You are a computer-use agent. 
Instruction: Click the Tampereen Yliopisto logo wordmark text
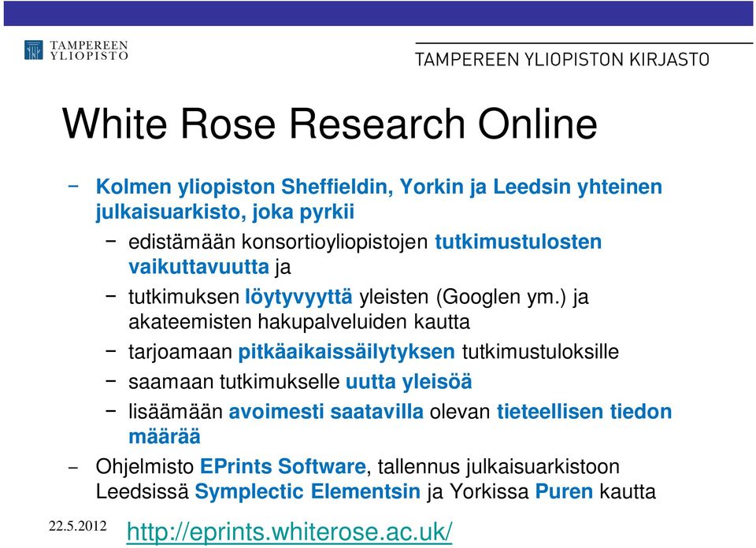coord(89,50)
